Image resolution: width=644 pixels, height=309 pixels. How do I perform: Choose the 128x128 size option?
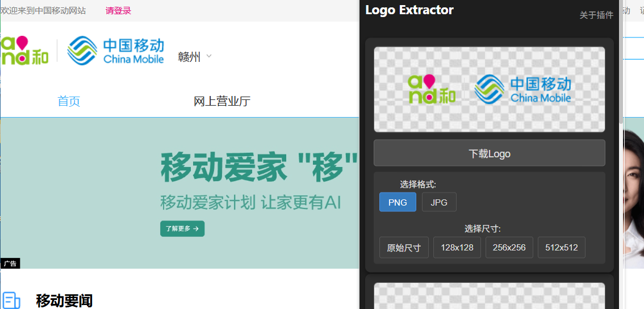[x=457, y=248]
